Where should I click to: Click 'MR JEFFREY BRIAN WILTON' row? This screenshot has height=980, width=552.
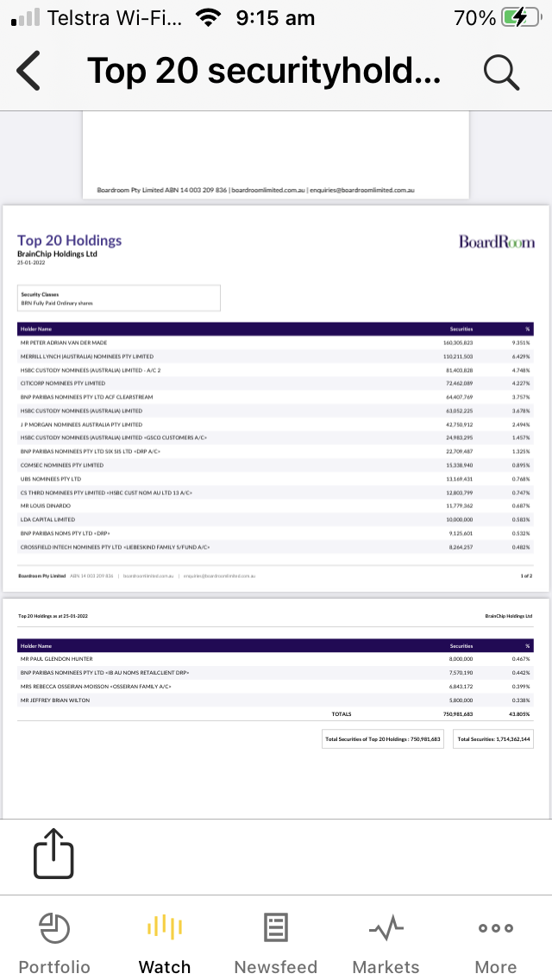click(x=275, y=700)
